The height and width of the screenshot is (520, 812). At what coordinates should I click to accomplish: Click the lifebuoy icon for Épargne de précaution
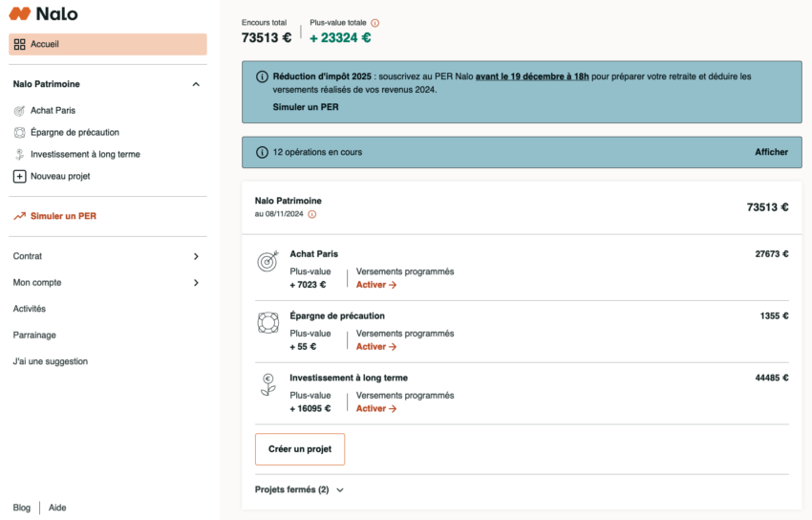tap(267, 323)
